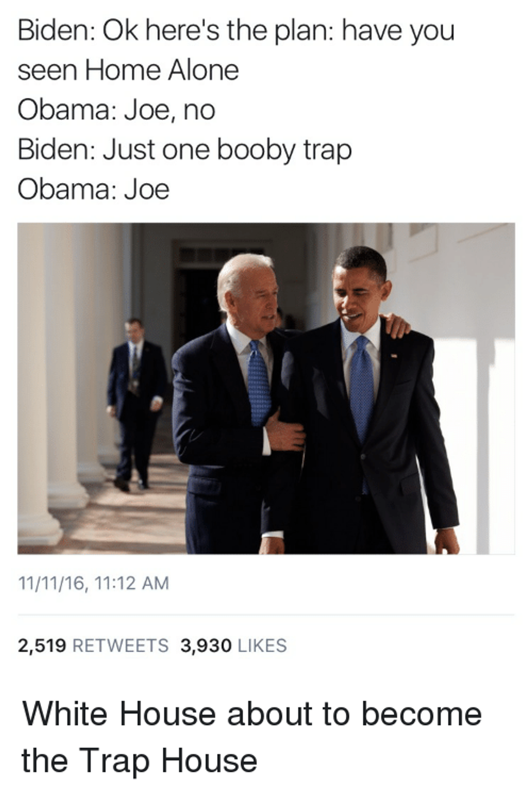Open the tweet's attached photo
The width and height of the screenshot is (532, 792).
266,388
